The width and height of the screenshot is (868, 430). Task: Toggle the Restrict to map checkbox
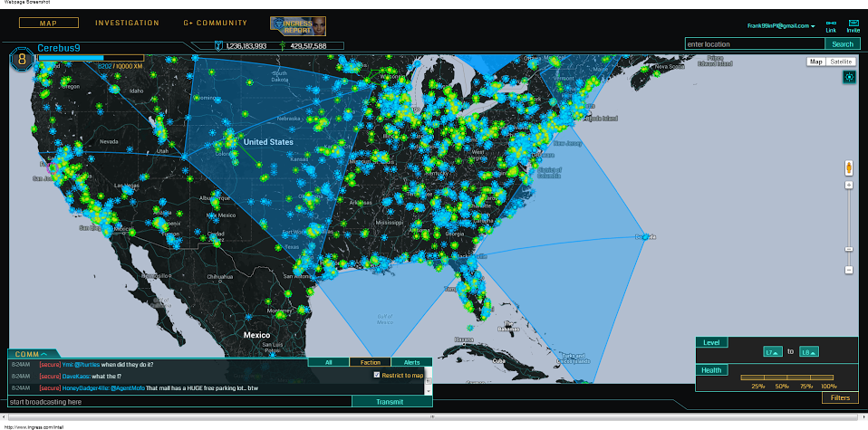[377, 375]
